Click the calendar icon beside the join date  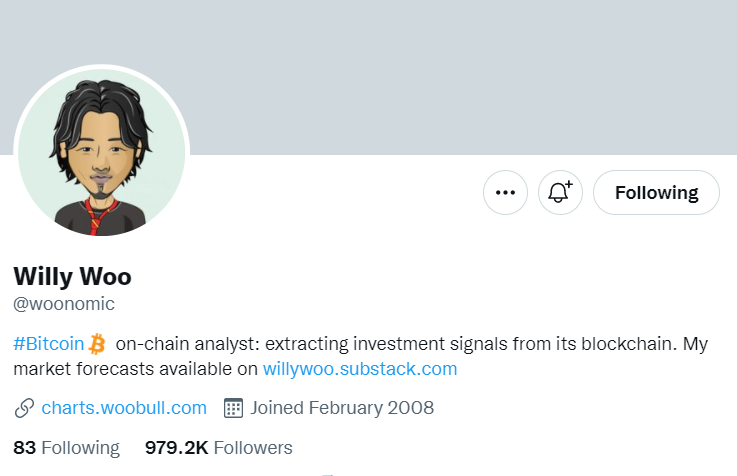click(x=234, y=408)
